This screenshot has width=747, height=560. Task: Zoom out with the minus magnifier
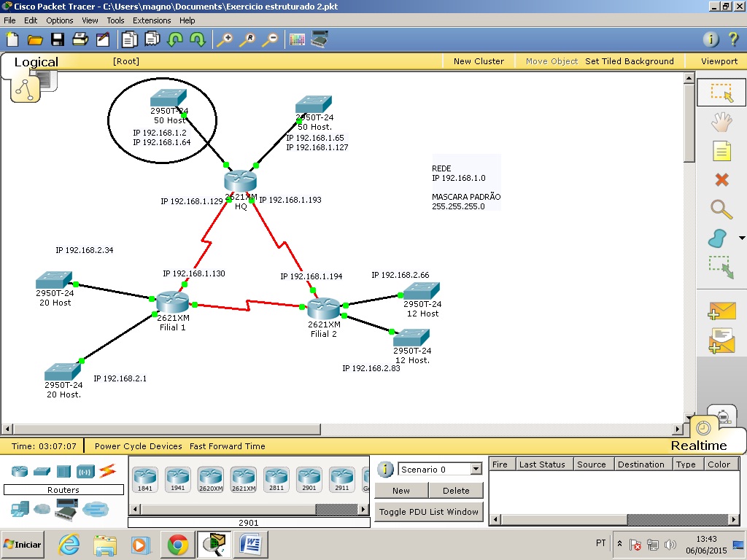[x=270, y=39]
